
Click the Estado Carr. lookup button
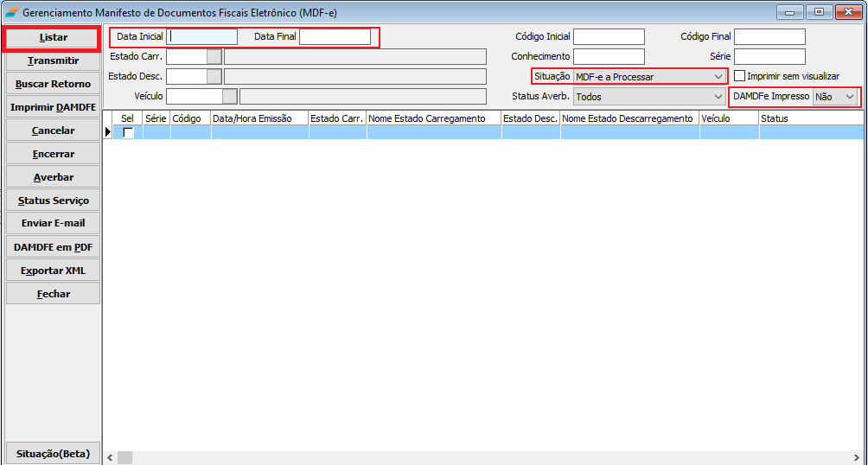[214, 56]
